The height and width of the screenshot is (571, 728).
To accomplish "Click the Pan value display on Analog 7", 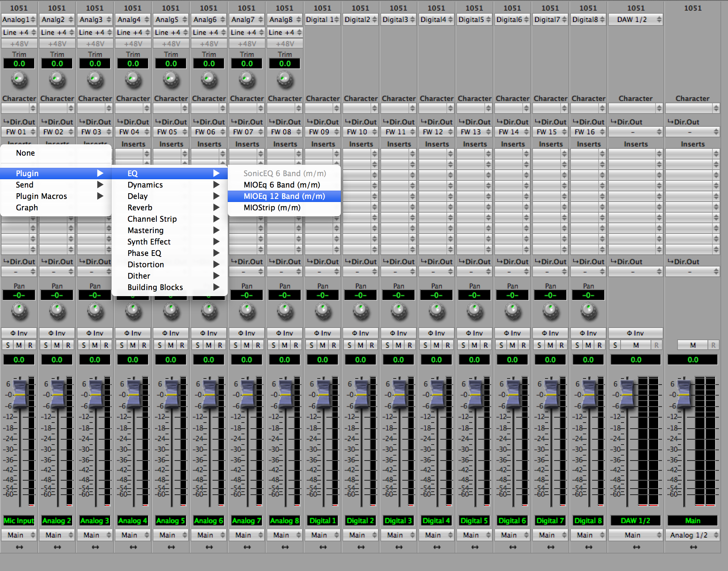I will (x=247, y=295).
